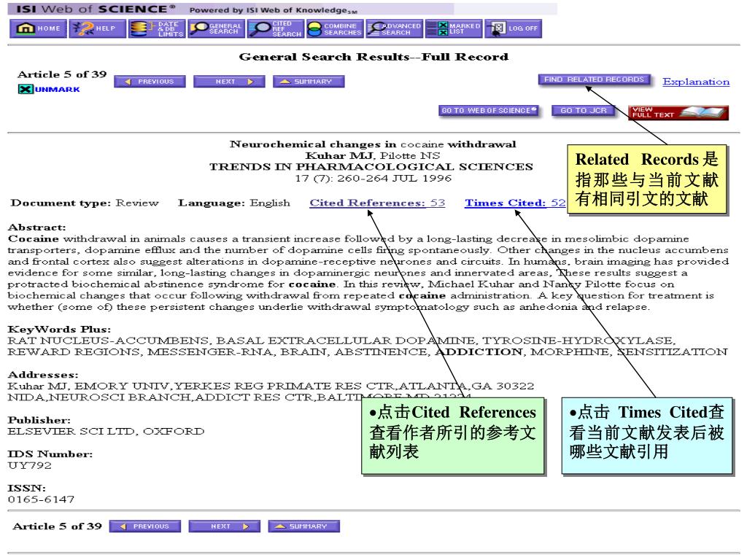Go to the next article (top navigation)
Image resolution: width=747 pixels, height=560 pixels.
point(229,82)
